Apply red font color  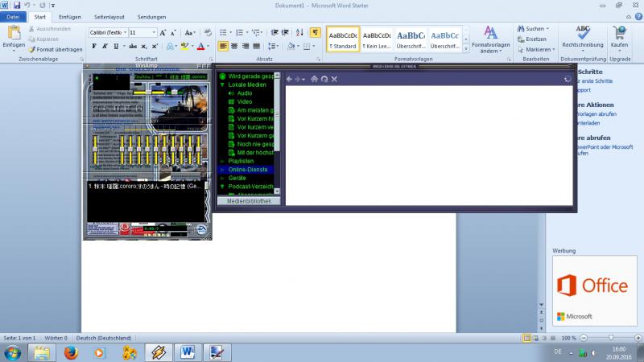tap(200, 47)
